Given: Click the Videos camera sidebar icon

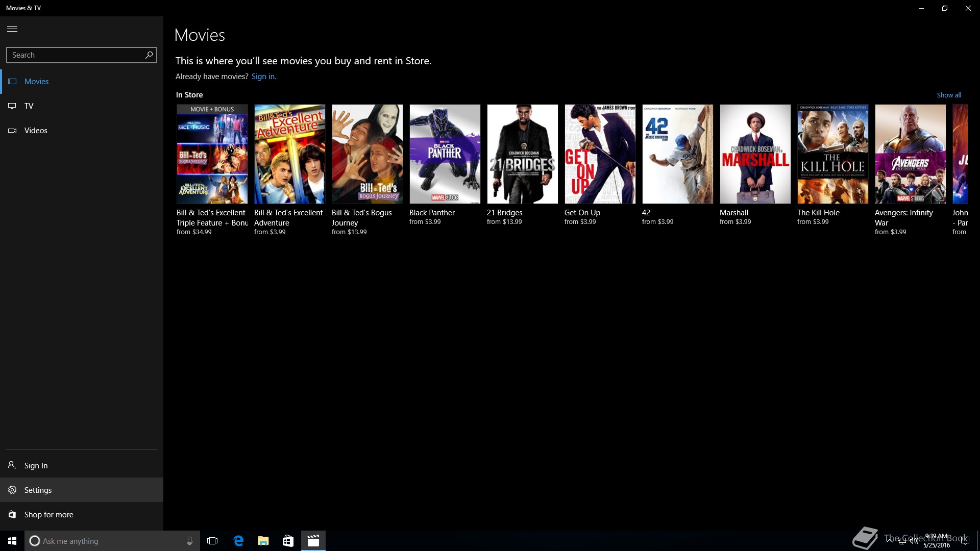Looking at the screenshot, I should (x=12, y=131).
